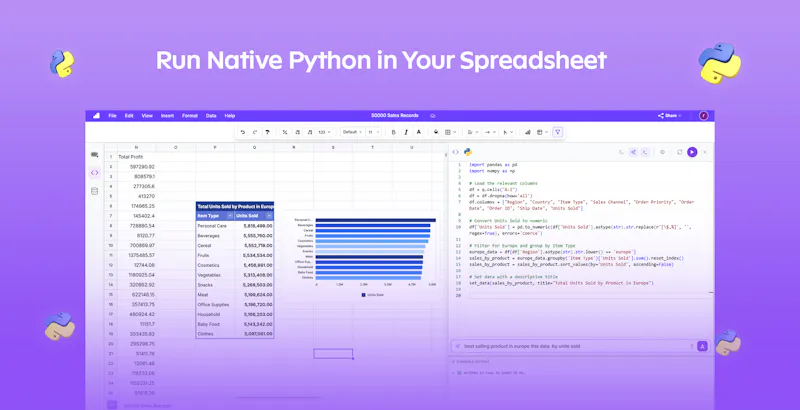Image resolution: width=800 pixels, height=410 pixels.
Task: Open the 123 number format dropdown
Action: tap(324, 132)
